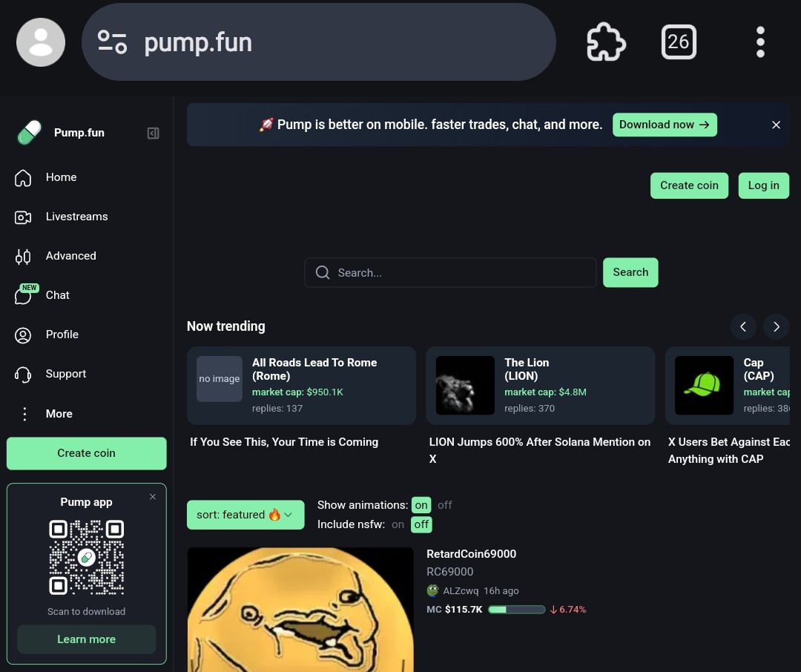The height and width of the screenshot is (672, 801).
Task: Open the tab switcher showing 26
Action: point(679,42)
